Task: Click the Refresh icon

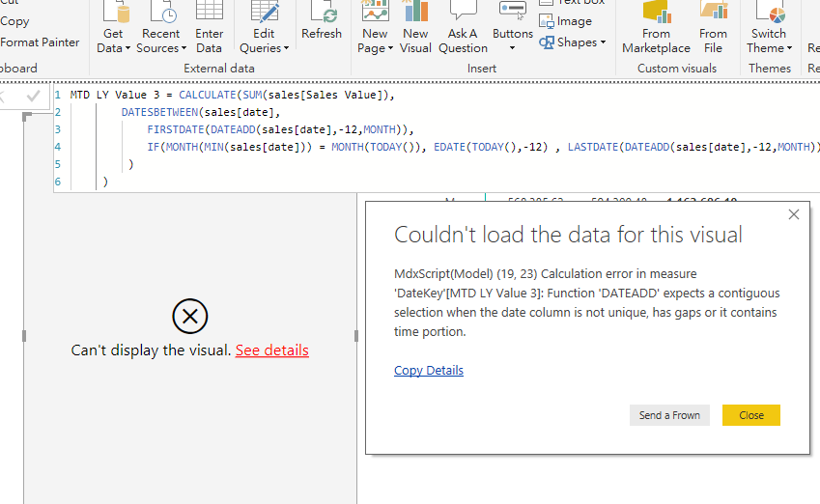Action: 325,12
